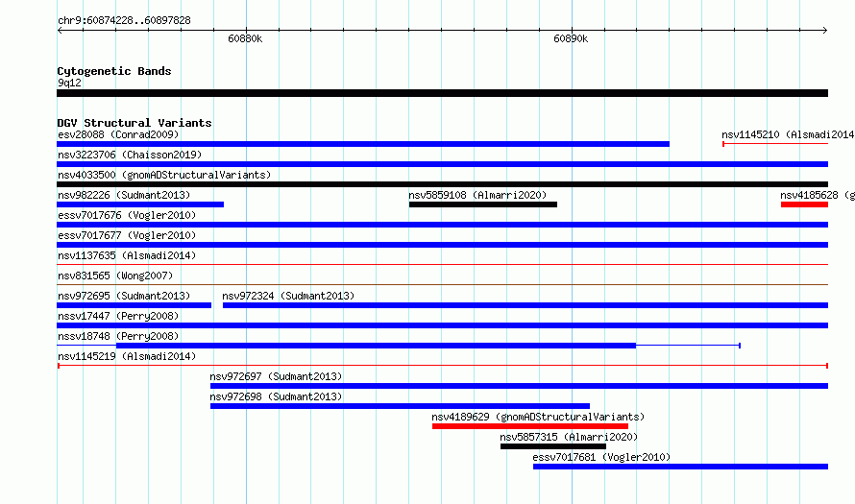Open nsv1145210 (Alsmadi2014) variant label

point(788,134)
